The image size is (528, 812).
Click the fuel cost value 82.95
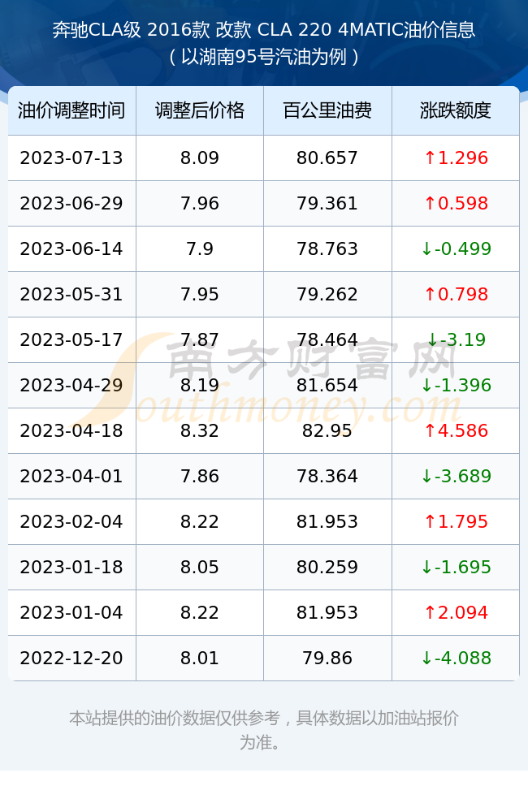tap(327, 431)
